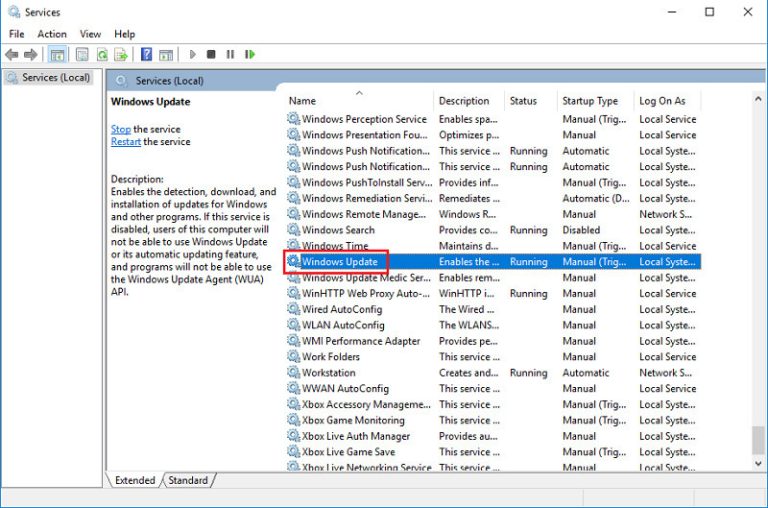Click the Pause Service icon
The image size is (768, 508).
pos(230,54)
